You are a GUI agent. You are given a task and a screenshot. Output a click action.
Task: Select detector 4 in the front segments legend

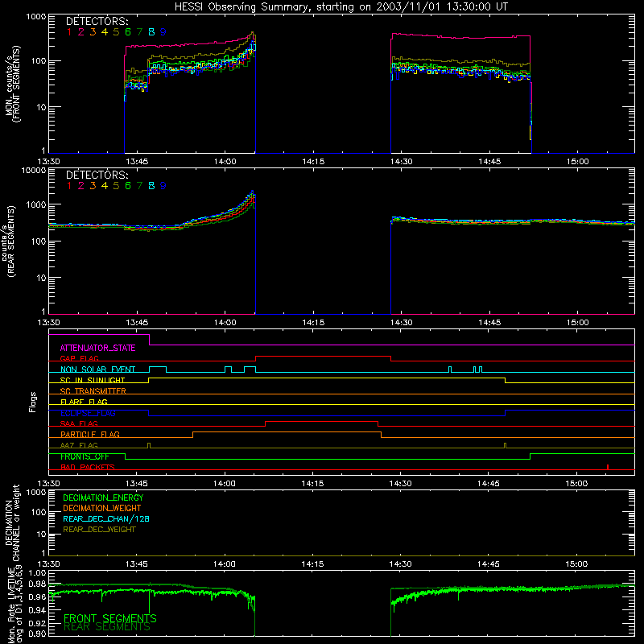click(x=105, y=32)
